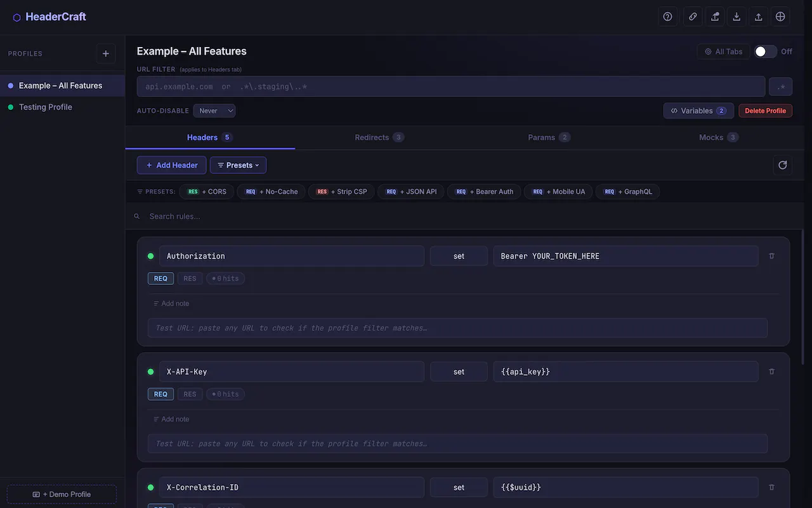Select REQ for the X-API-Key rule
Image resolution: width=812 pixels, height=508 pixels.
[x=160, y=394]
